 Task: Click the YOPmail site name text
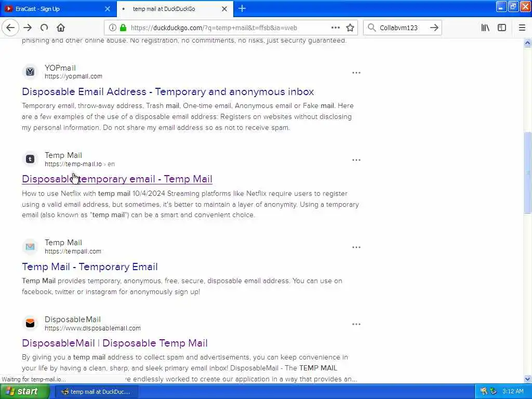click(60, 68)
